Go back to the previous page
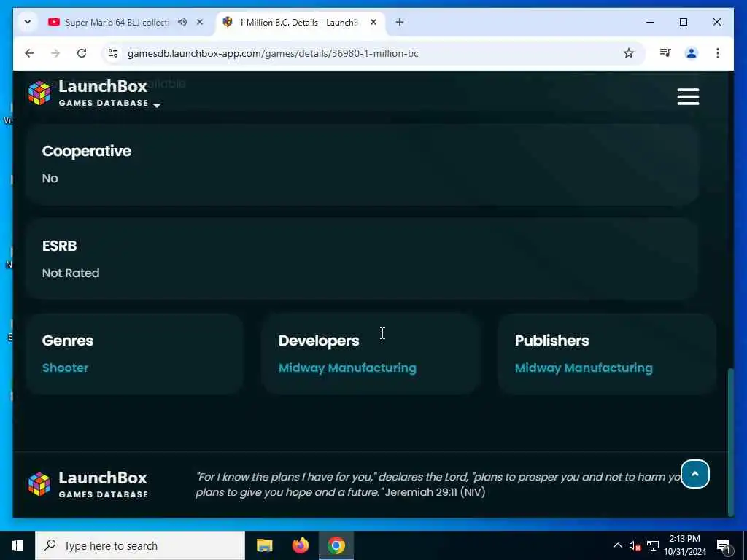Screen dimensions: 747x560 point(29,53)
